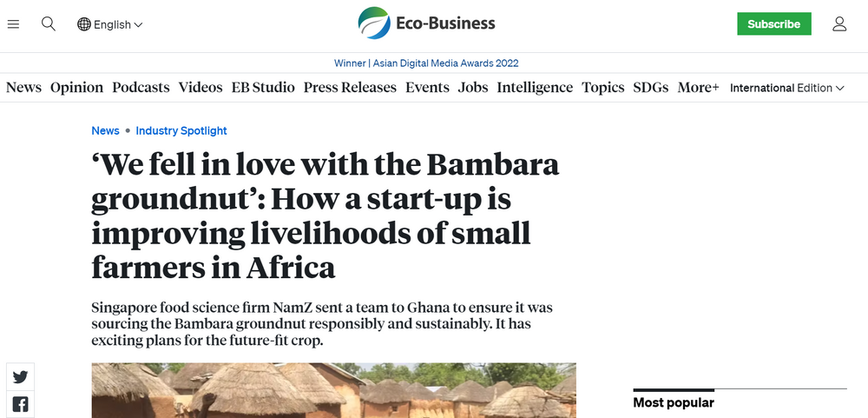Click the News breadcrumb link
The width and height of the screenshot is (868, 418).
click(105, 130)
